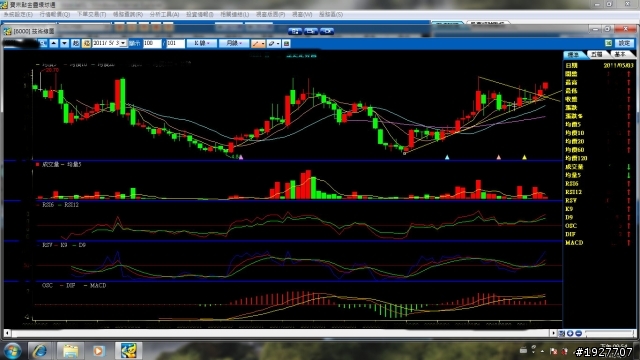Open Internet Explorer from the taskbar
The height and width of the screenshot is (360, 640).
[x=40, y=351]
